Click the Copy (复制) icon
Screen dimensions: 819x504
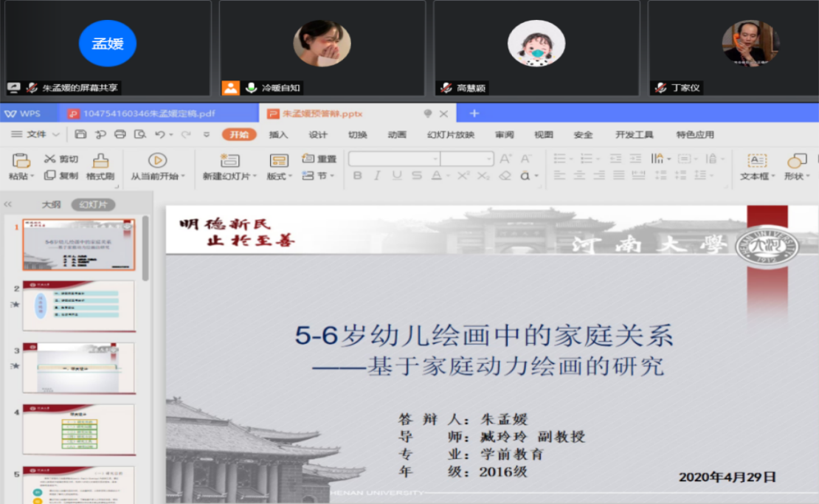(49, 176)
